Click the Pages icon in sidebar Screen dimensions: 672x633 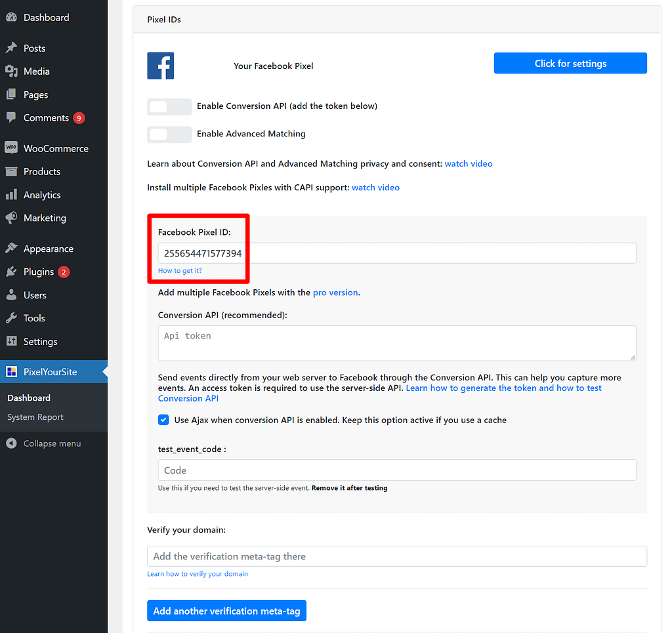click(x=12, y=94)
